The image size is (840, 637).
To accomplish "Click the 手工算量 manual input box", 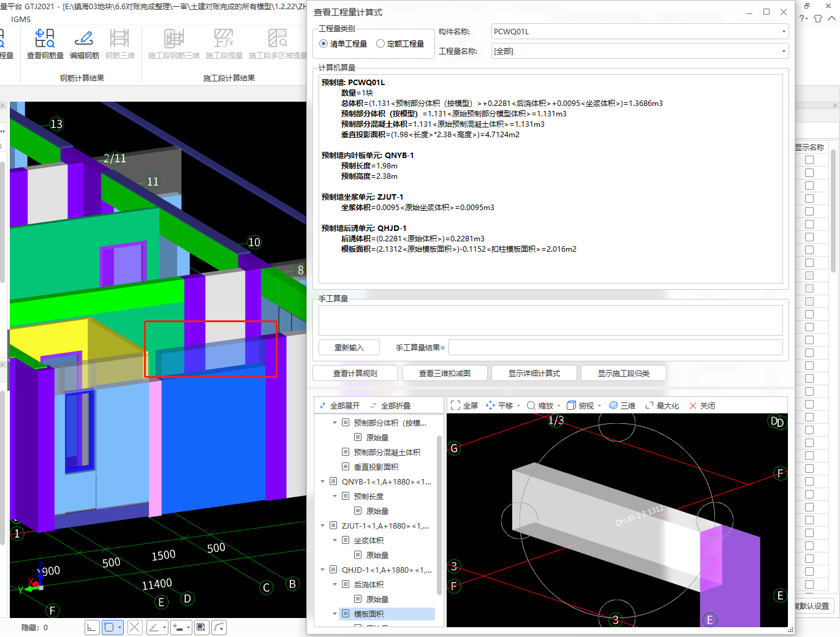I will tap(550, 320).
